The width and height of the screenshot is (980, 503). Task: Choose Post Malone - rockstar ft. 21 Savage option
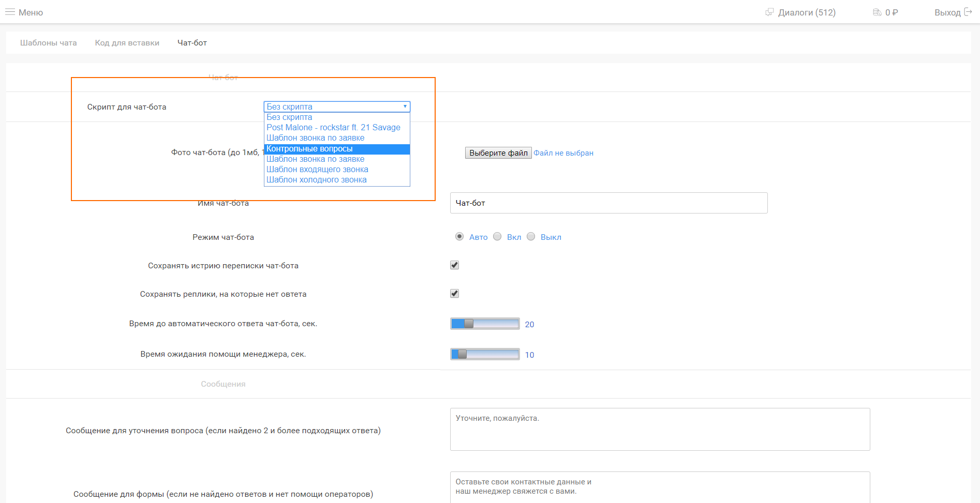pyautogui.click(x=337, y=128)
